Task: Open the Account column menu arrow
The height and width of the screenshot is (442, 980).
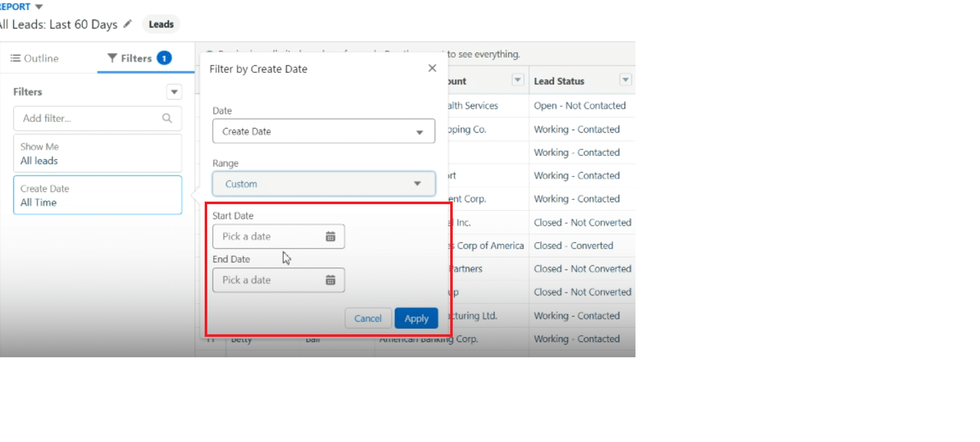Action: point(518,80)
